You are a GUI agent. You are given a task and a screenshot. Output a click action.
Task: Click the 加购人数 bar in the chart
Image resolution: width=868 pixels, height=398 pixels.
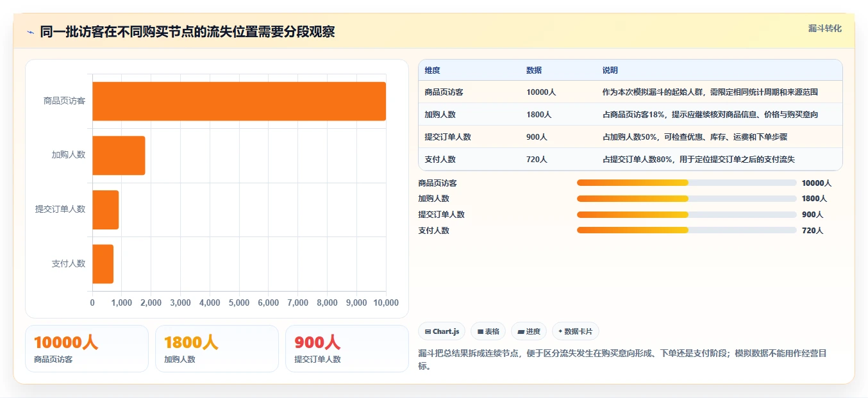[119, 155]
